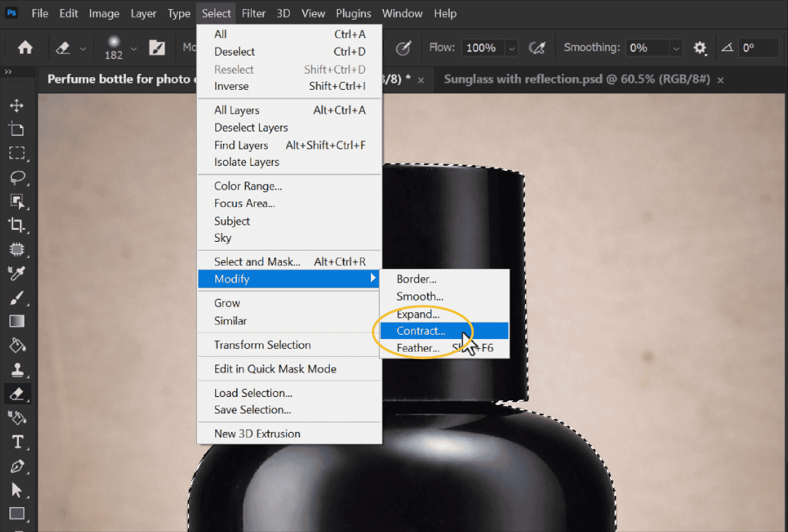Activate the Horizontal Type tool

point(17,442)
